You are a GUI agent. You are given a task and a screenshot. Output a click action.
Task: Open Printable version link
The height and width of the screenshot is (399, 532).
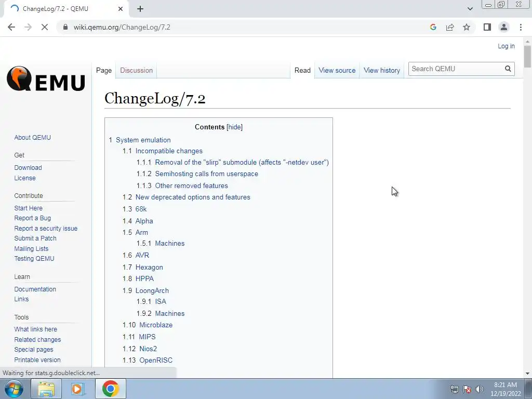coord(37,360)
